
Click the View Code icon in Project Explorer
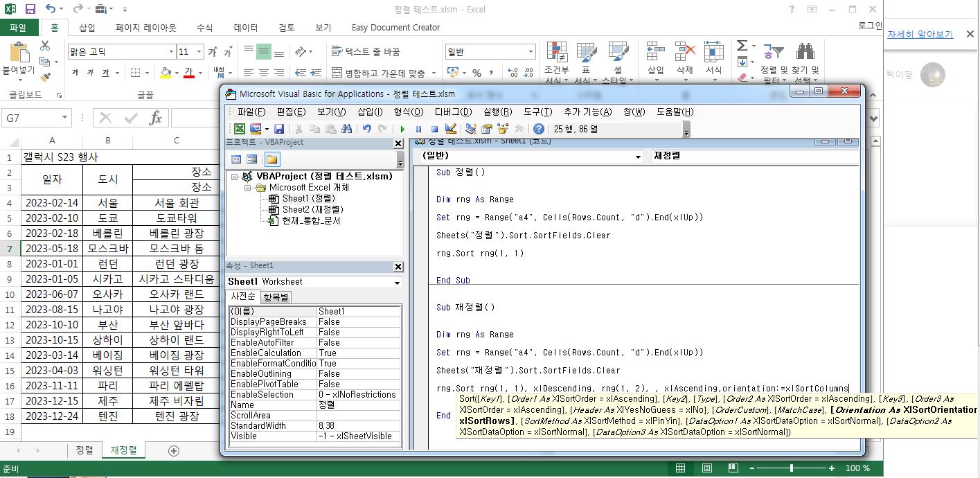tap(235, 159)
